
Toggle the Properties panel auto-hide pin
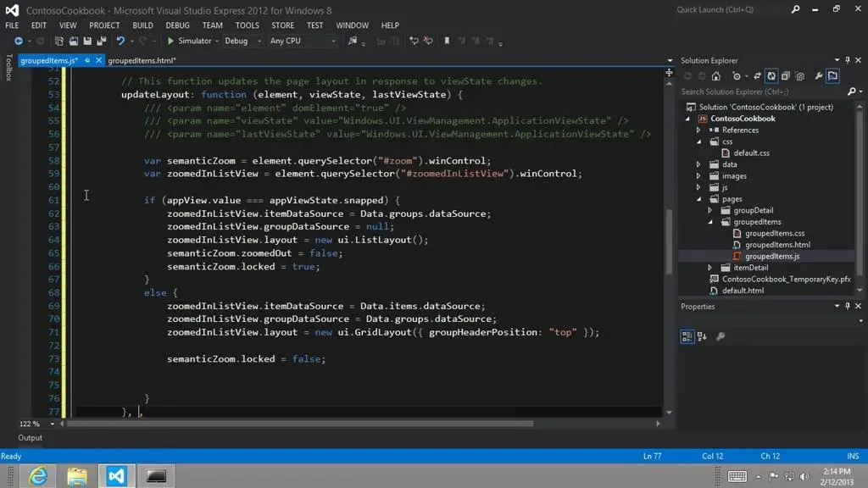(848, 306)
